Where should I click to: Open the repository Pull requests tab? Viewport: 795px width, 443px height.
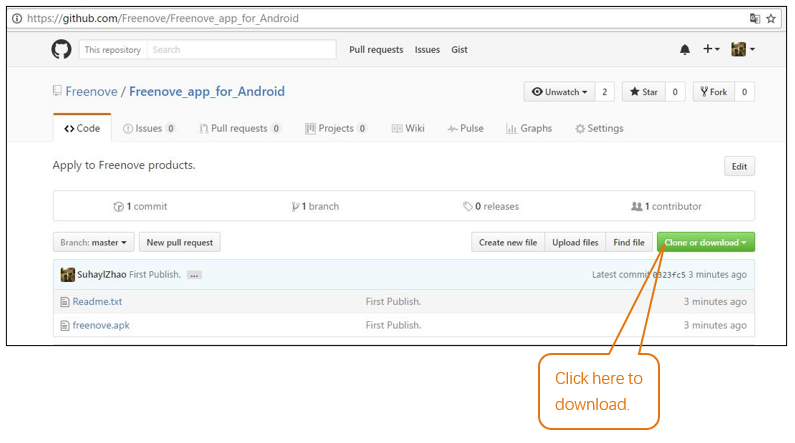[x=240, y=128]
